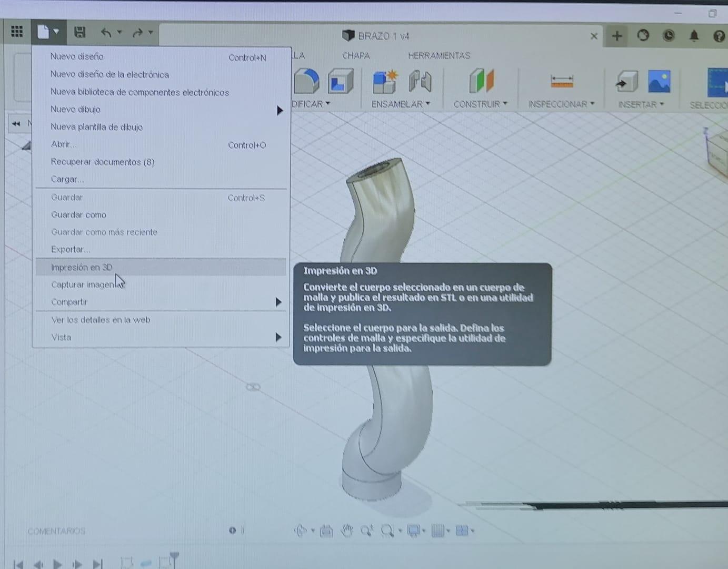The image size is (728, 569).
Task: Choose Nuevo diseño de la electrónica
Action: pyautogui.click(x=161, y=74)
